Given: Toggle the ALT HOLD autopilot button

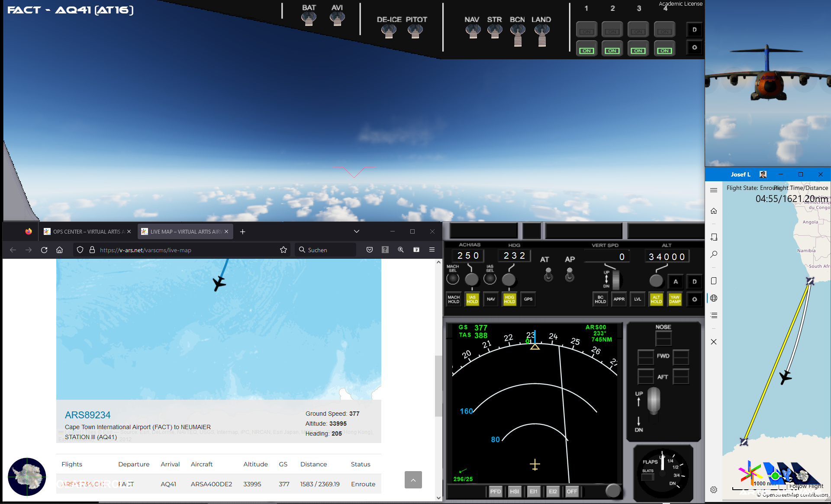Looking at the screenshot, I should pyautogui.click(x=656, y=299).
